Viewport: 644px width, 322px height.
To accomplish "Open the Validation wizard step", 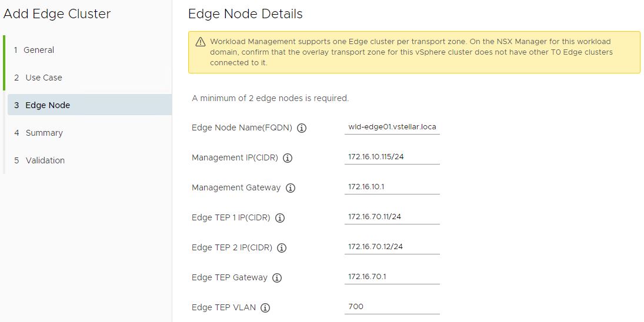I will click(45, 160).
